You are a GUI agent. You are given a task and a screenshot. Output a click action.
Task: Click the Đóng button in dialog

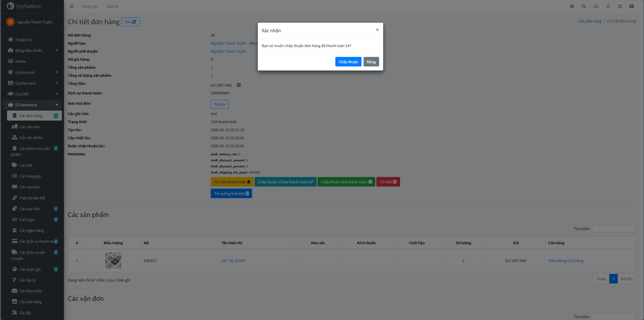[371, 62]
